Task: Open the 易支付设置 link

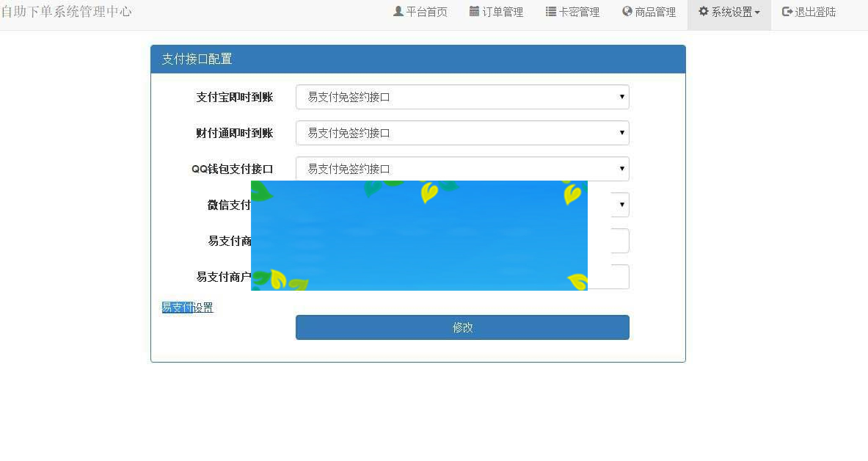Action: pyautogui.click(x=188, y=307)
